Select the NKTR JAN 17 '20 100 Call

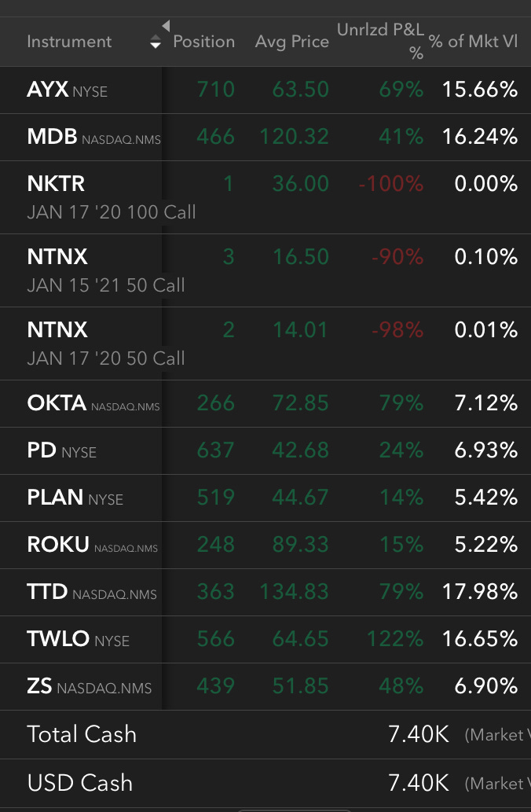pos(265,197)
